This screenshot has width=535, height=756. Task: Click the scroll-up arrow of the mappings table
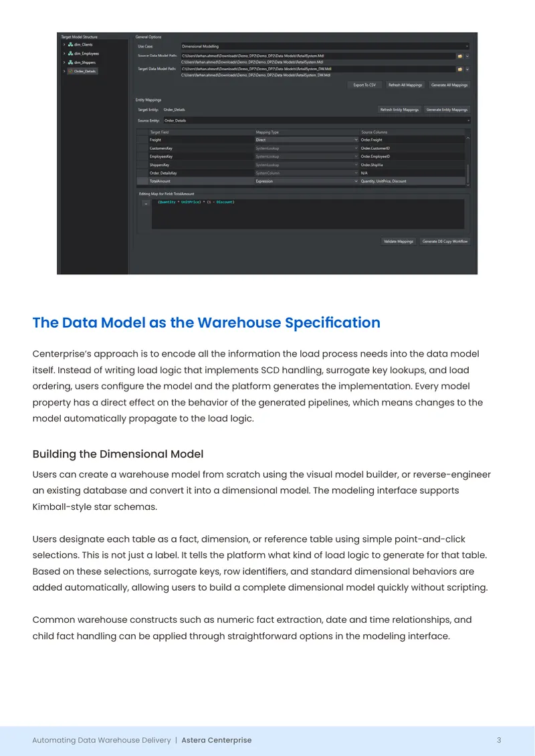tap(467, 138)
